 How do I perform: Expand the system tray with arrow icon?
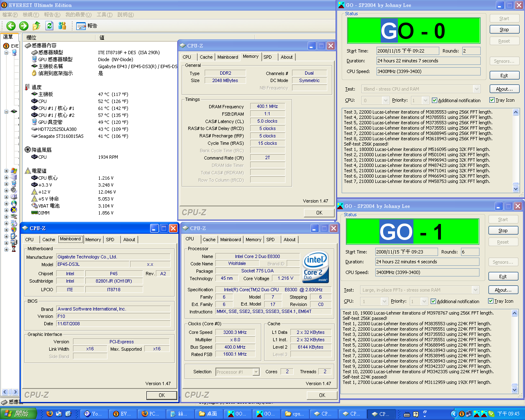click(x=454, y=414)
